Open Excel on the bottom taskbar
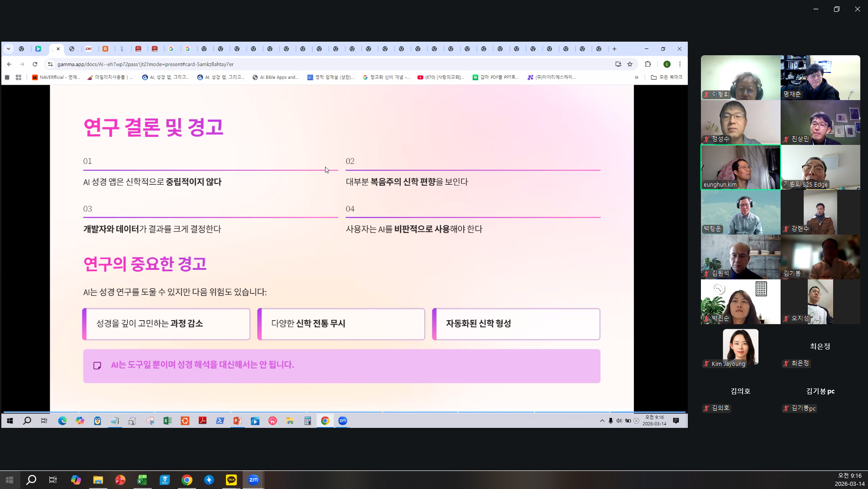 (x=142, y=480)
